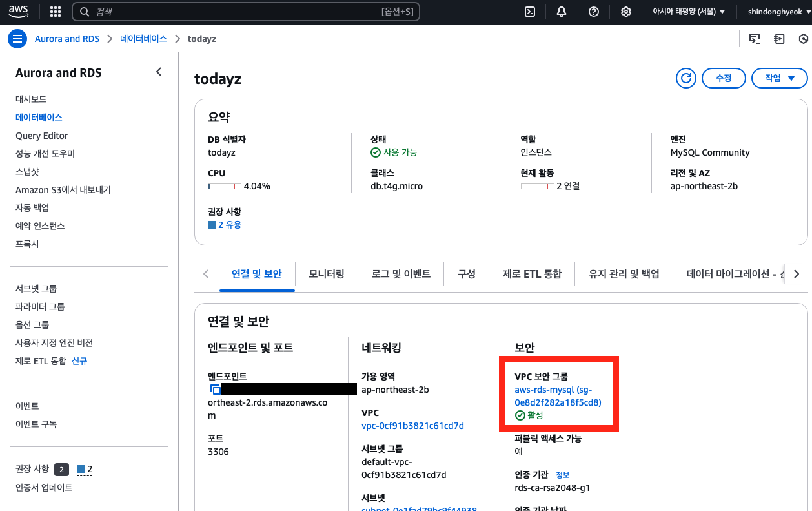Image resolution: width=812 pixels, height=511 pixels.
Task: Launch CloudShell terminal icon
Action: (x=530, y=12)
